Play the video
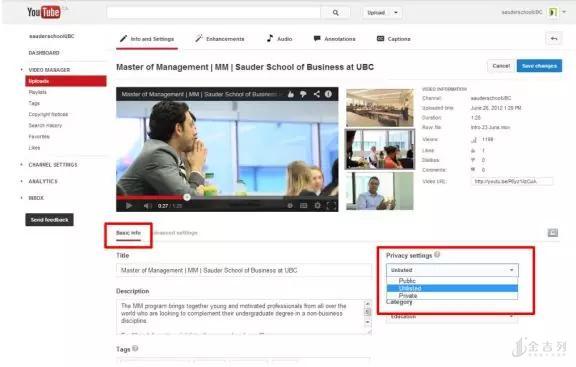576x367 pixels. 129,206
